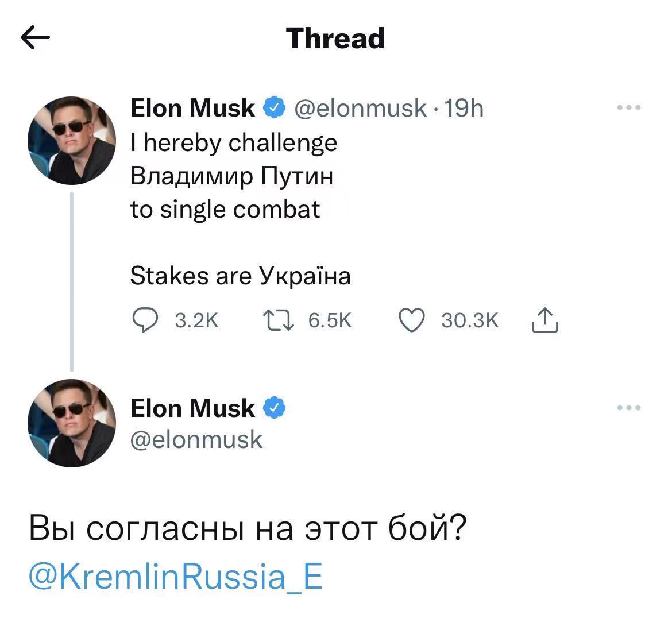Viewport: 672px width, 630px height.
Task: Click the 30.3K like count
Action: (469, 320)
